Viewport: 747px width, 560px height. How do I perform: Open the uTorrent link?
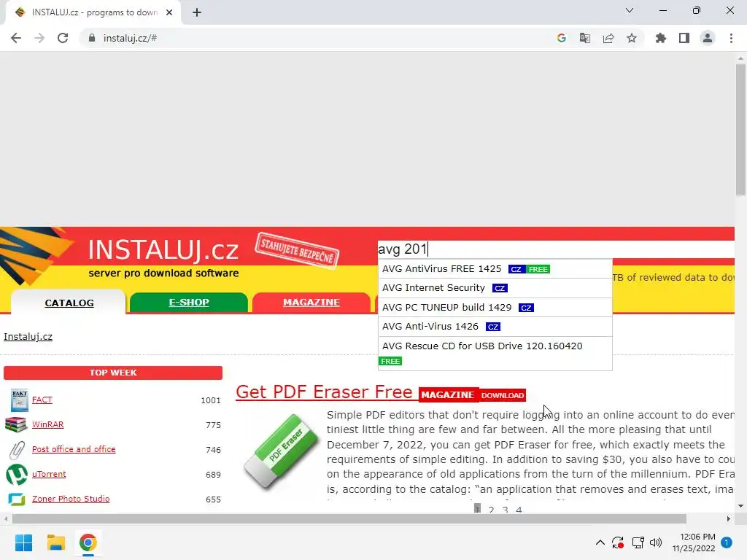click(x=49, y=474)
